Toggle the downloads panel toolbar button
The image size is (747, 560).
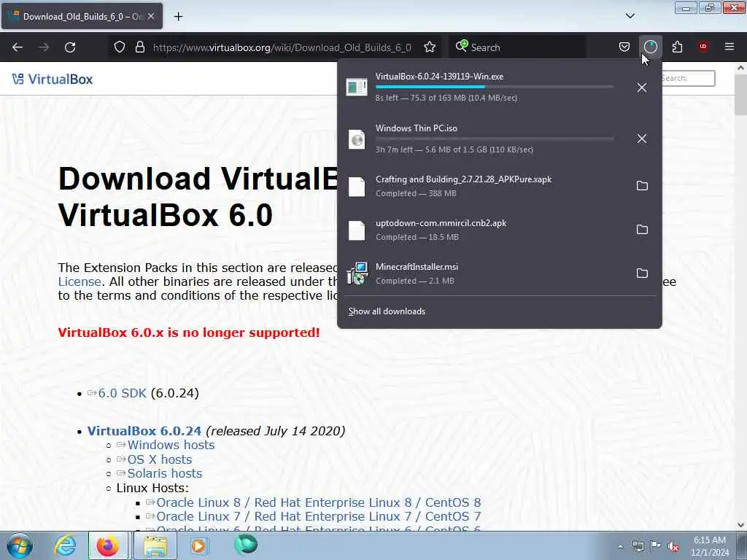coord(650,47)
